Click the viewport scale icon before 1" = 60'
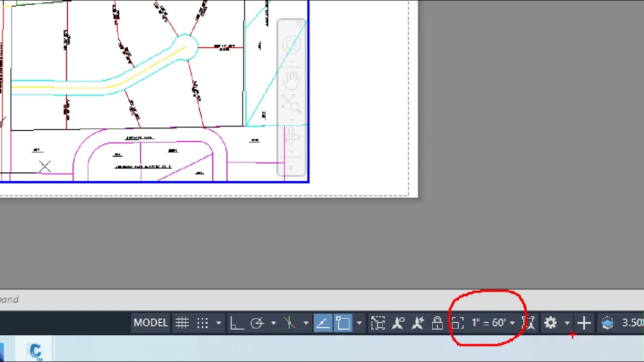Viewport: 644px width, 362px height. [x=457, y=323]
